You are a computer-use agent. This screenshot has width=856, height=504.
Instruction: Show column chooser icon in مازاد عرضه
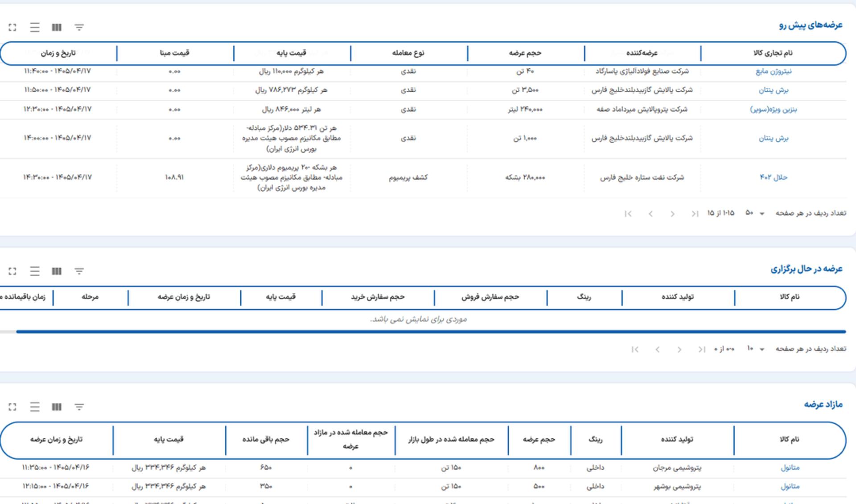click(x=57, y=407)
